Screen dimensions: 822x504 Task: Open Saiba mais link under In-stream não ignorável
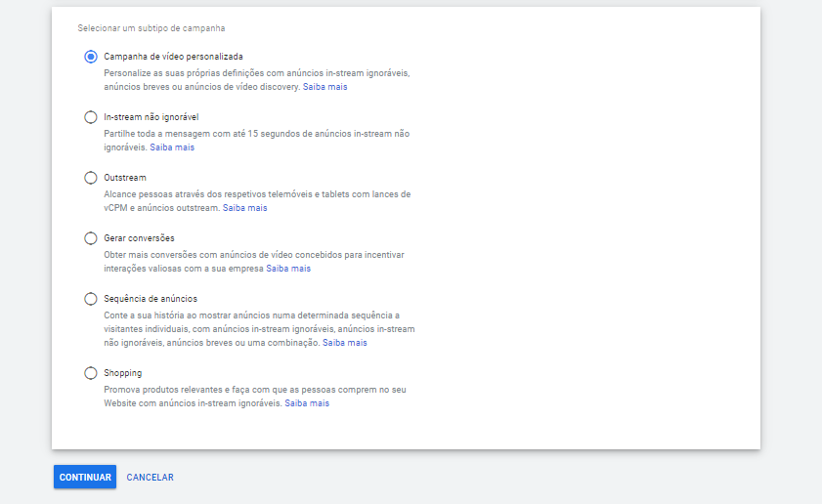(172, 147)
